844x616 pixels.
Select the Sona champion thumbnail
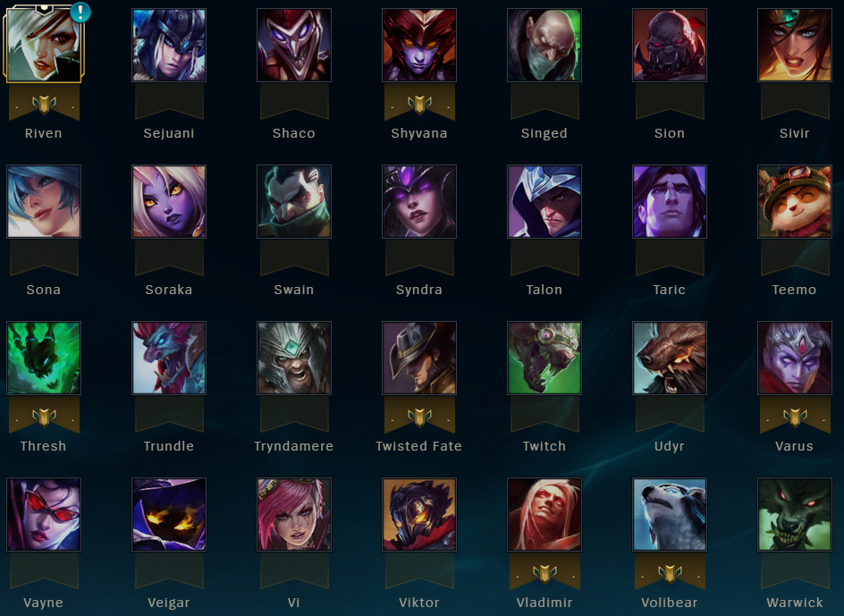44,201
